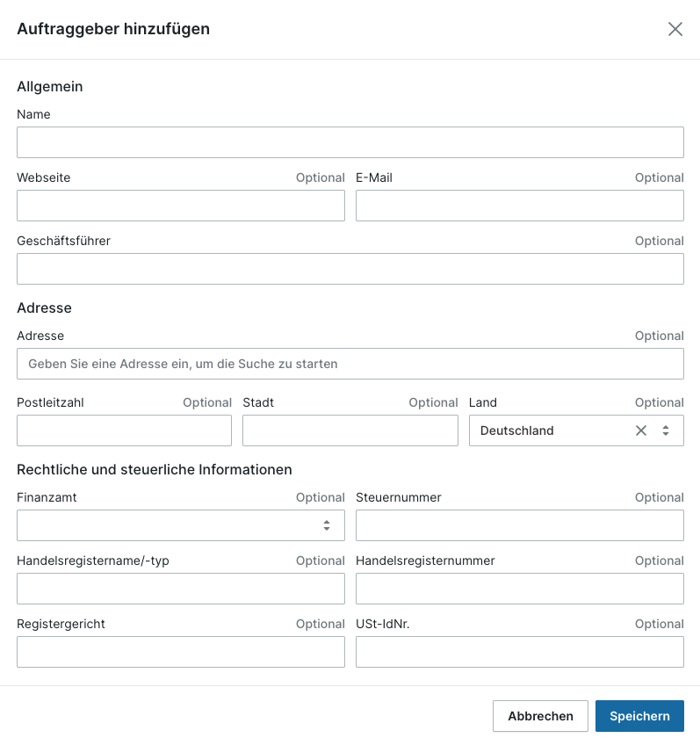Image resolution: width=700 pixels, height=745 pixels.
Task: Save with the Speichern button
Action: coord(639,716)
